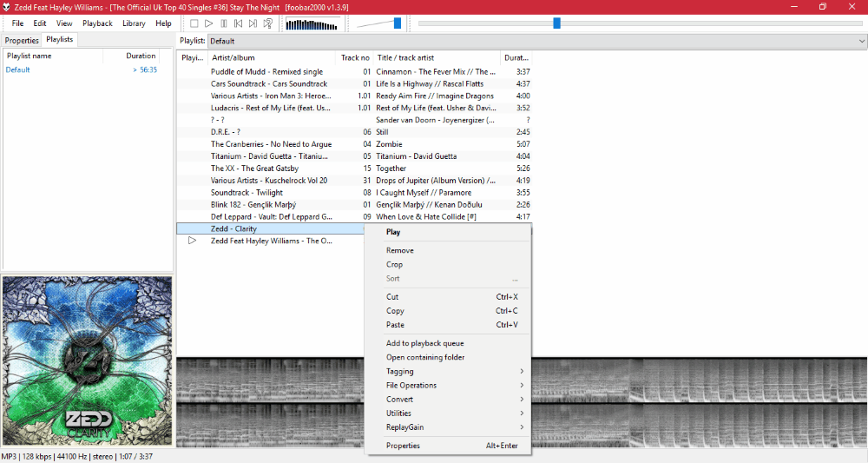Skip to next track using toolbar icon
Viewport: 868px width, 463px height.
point(253,23)
